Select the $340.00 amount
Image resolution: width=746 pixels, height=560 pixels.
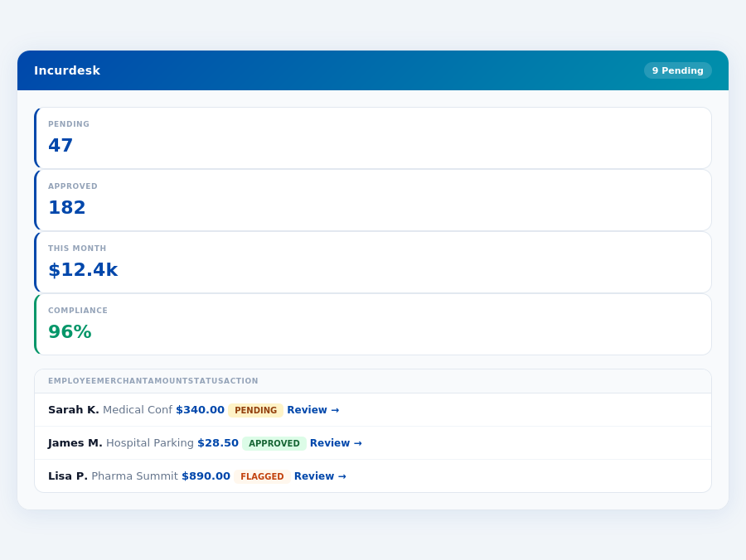click(x=199, y=409)
